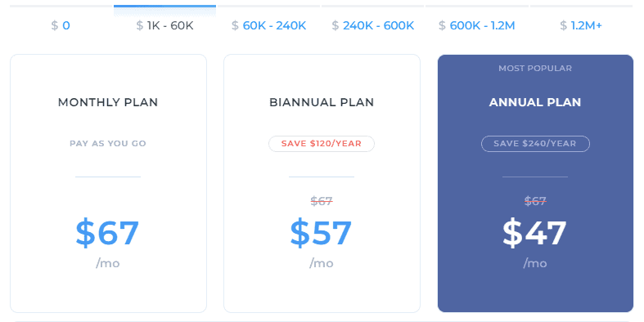
Task: Click the Save $120/Year badge
Action: pos(322,144)
